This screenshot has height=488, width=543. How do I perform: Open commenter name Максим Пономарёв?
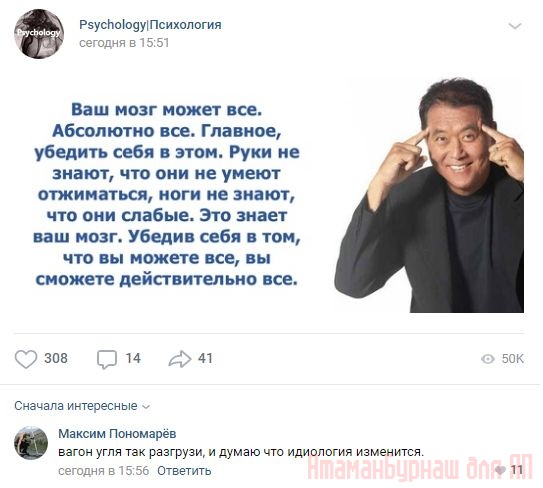click(117, 433)
